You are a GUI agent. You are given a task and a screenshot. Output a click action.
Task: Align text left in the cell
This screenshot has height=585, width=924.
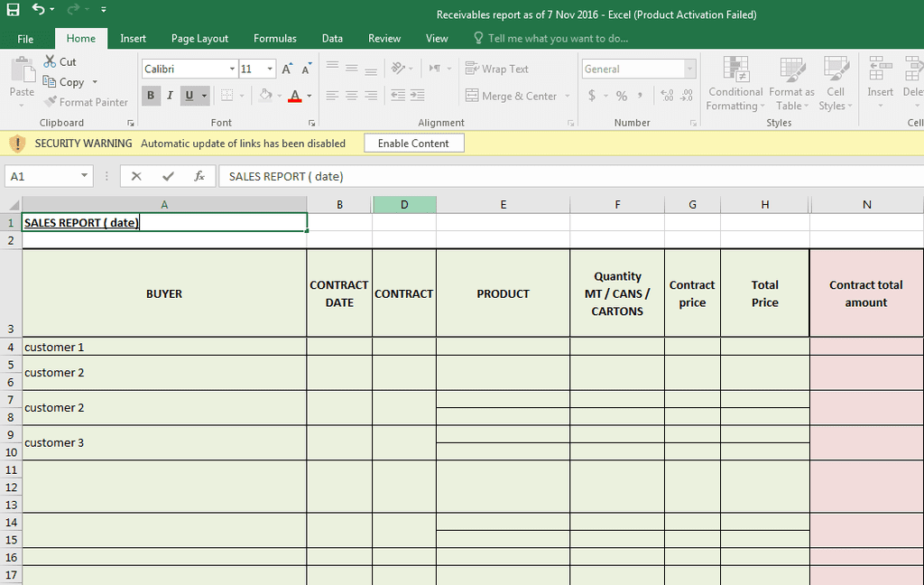tap(332, 95)
